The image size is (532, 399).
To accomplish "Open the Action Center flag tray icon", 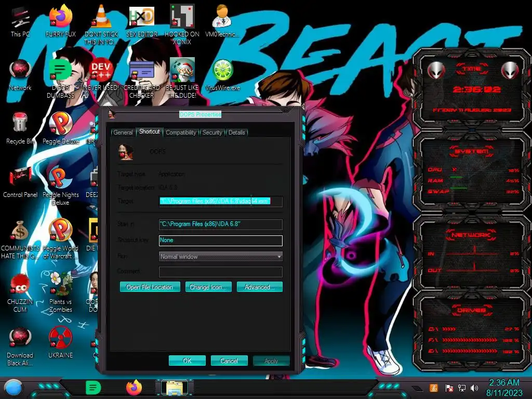I will 449,388.
